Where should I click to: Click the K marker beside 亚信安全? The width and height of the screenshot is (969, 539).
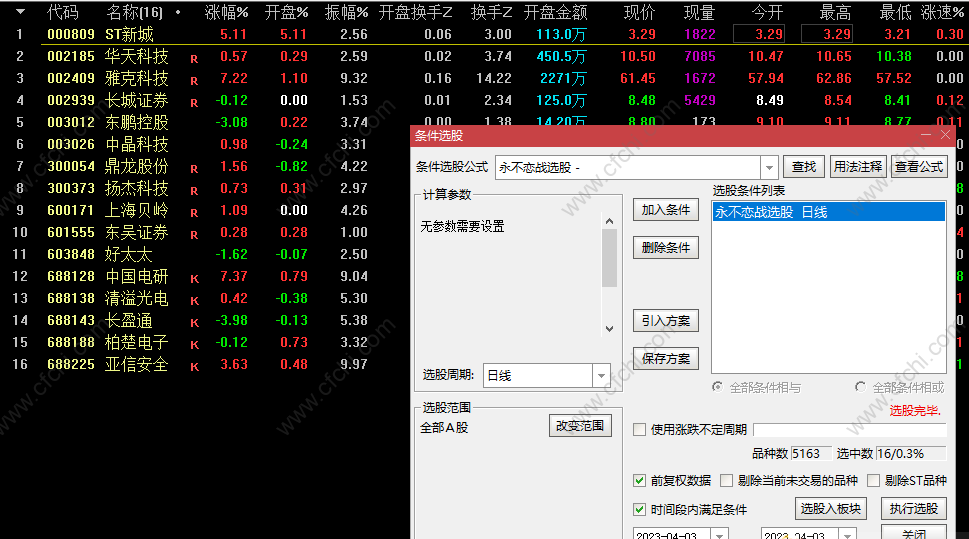(195, 367)
